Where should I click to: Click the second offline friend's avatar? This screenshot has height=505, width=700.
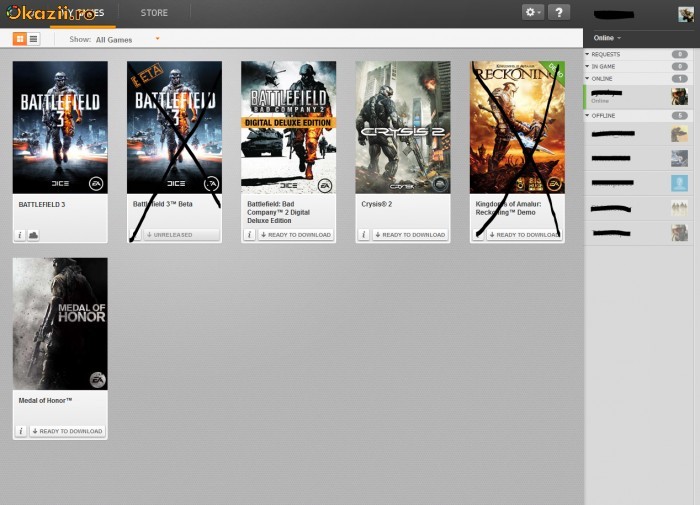(679, 158)
